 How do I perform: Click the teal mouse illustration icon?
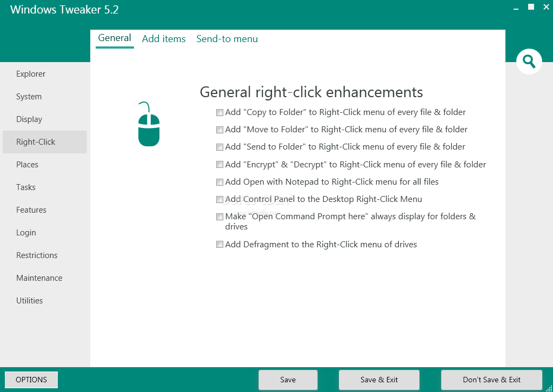click(149, 124)
